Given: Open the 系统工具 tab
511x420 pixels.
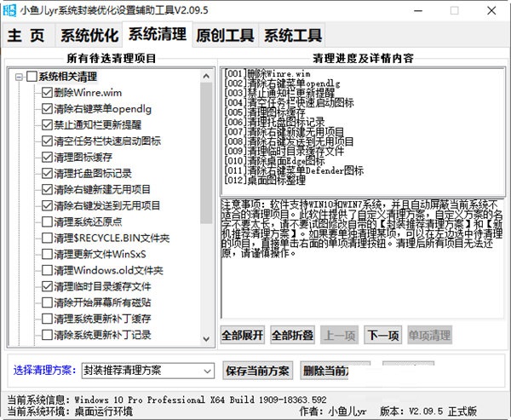Looking at the screenshot, I should [x=292, y=35].
